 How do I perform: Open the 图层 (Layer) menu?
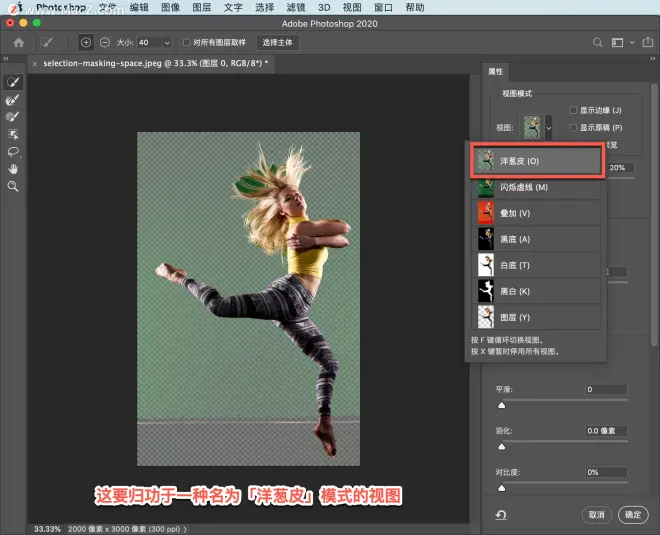tap(202, 8)
